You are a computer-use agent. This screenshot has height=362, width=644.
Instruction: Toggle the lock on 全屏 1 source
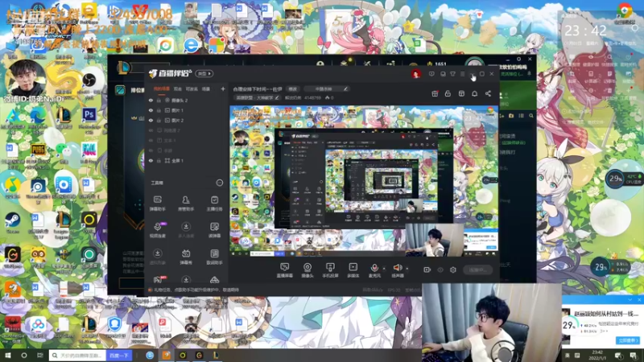pos(159,160)
